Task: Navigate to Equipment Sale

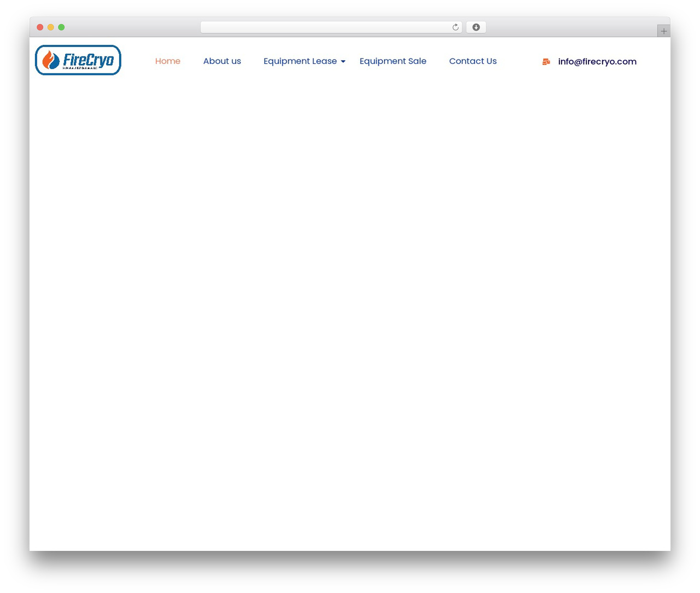Action: (x=393, y=61)
